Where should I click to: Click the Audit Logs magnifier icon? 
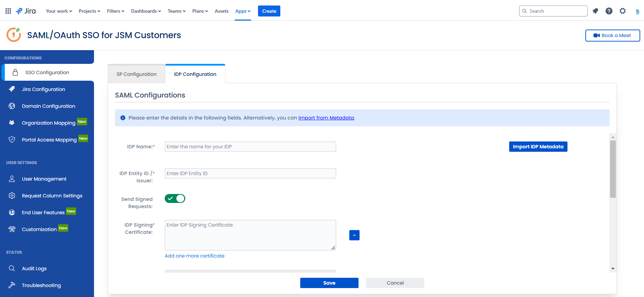point(12,268)
